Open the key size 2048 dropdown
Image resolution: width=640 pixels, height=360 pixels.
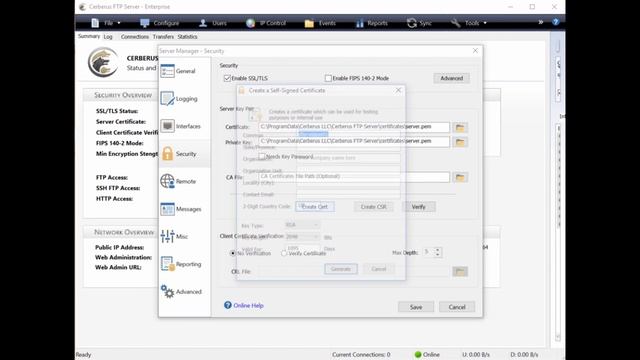coord(302,237)
